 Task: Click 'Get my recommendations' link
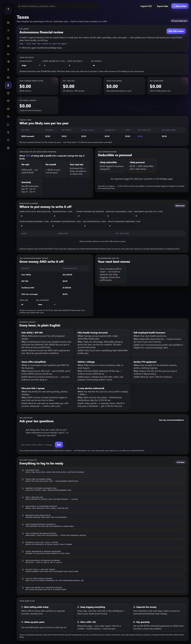coord(171,420)
